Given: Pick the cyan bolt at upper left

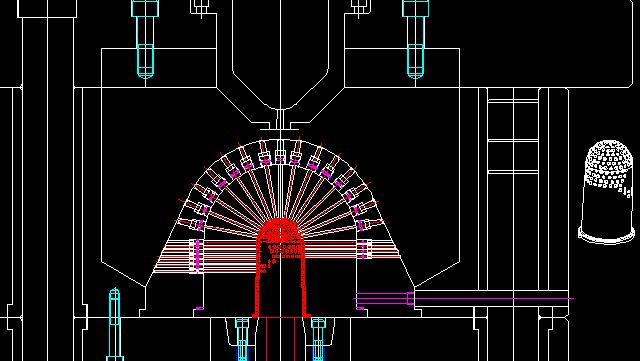Looking at the screenshot, I should (x=145, y=39).
